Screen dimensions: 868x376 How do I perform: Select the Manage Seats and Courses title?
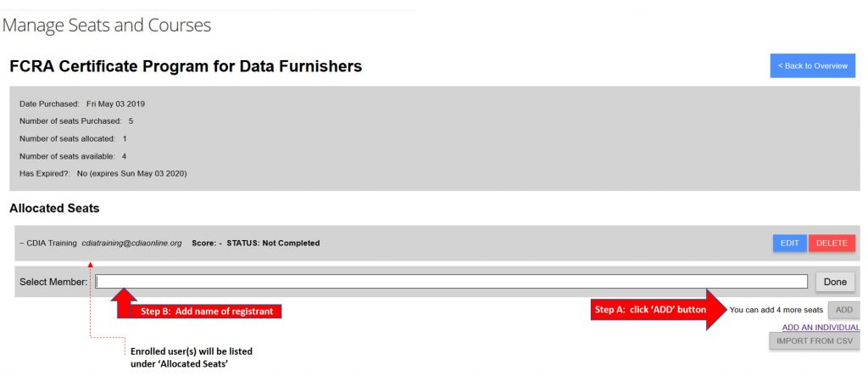pos(107,25)
